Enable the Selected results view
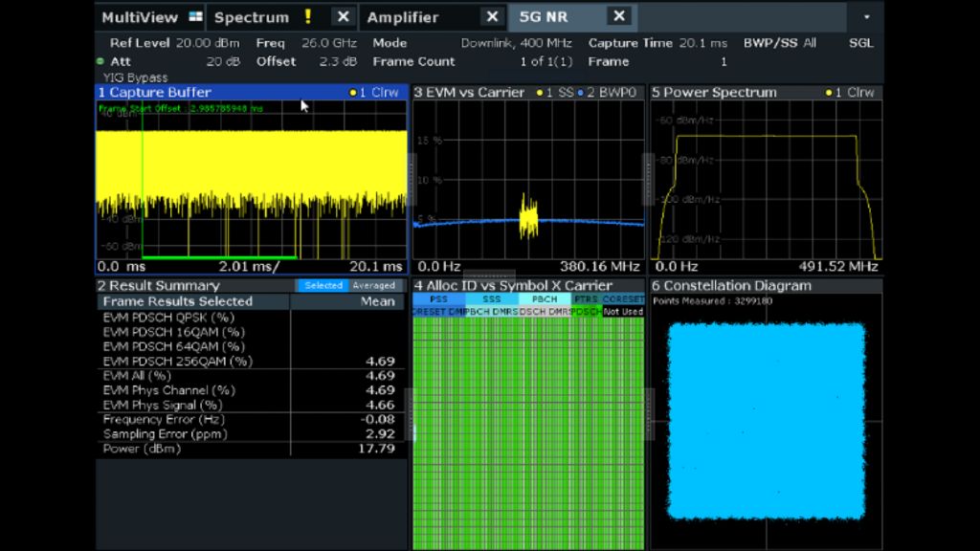Image resolution: width=980 pixels, height=551 pixels. pyautogui.click(x=323, y=285)
